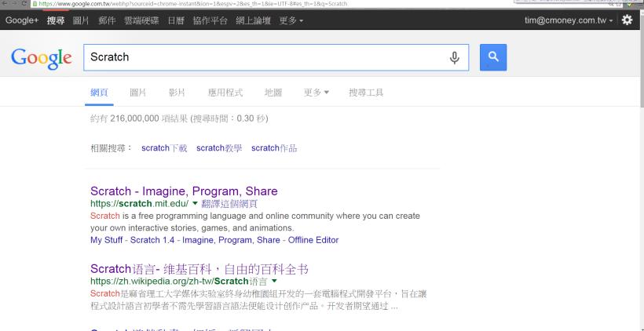Open account menu tim@cmoney.com.tw
This screenshot has height=331, width=644.
pos(569,20)
